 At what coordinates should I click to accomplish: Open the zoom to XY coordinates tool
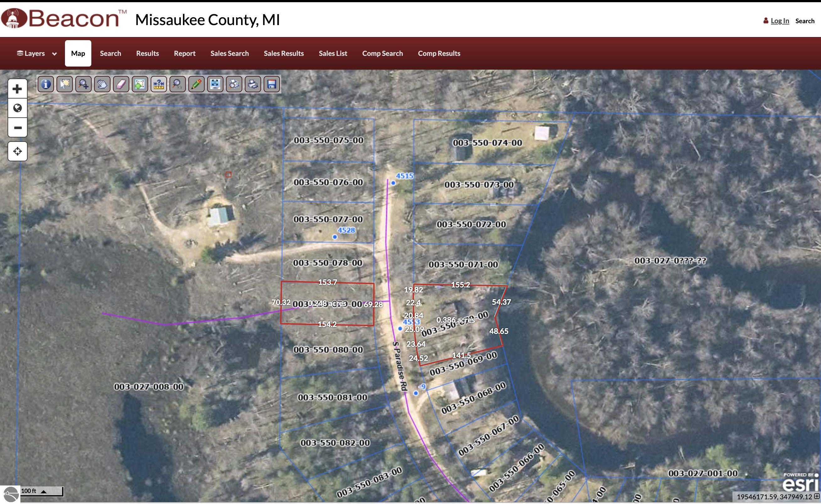click(177, 84)
